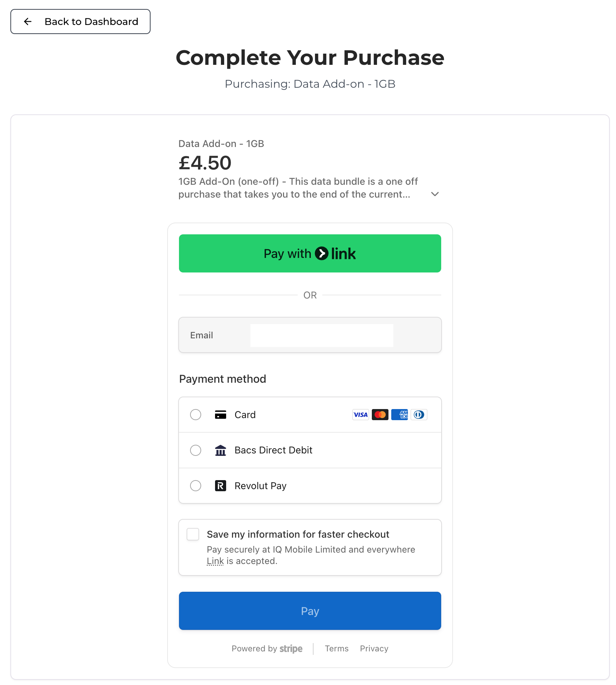Select the Card payment method
The width and height of the screenshot is (616, 685).
point(195,415)
